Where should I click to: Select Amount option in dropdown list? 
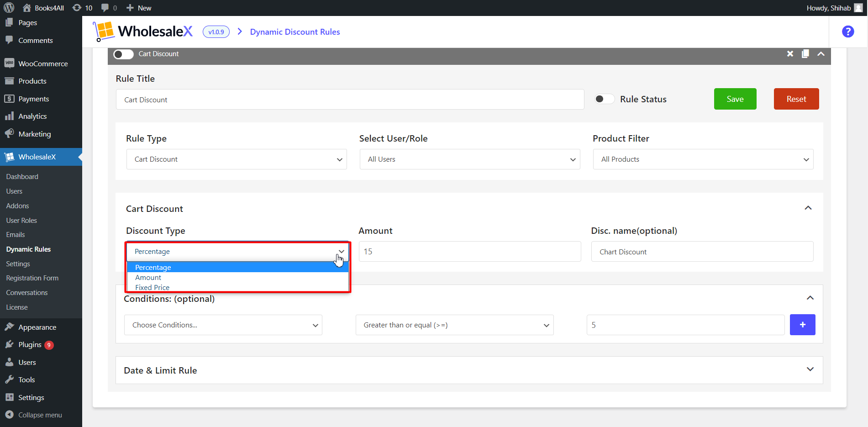pos(237,277)
